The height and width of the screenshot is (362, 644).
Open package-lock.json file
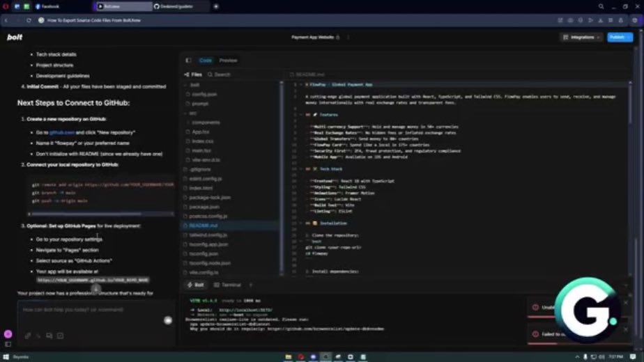[x=210, y=198]
